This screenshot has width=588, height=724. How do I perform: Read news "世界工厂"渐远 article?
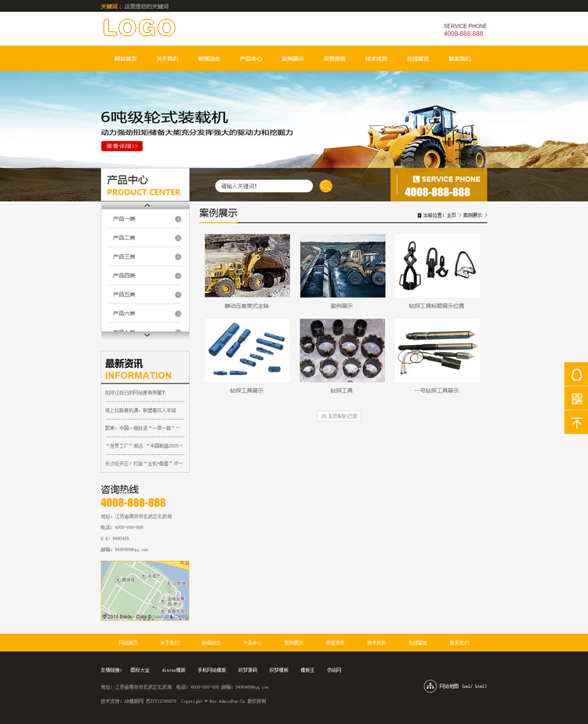(x=144, y=446)
